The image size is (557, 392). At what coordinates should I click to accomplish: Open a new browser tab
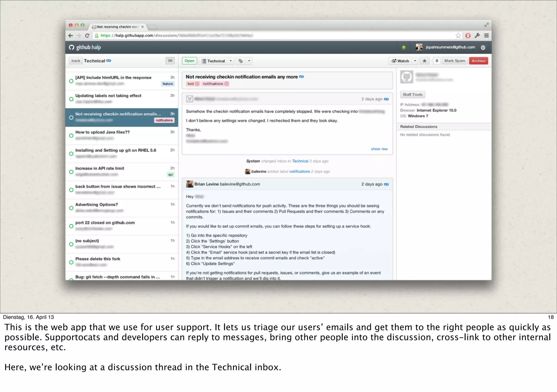[152, 27]
